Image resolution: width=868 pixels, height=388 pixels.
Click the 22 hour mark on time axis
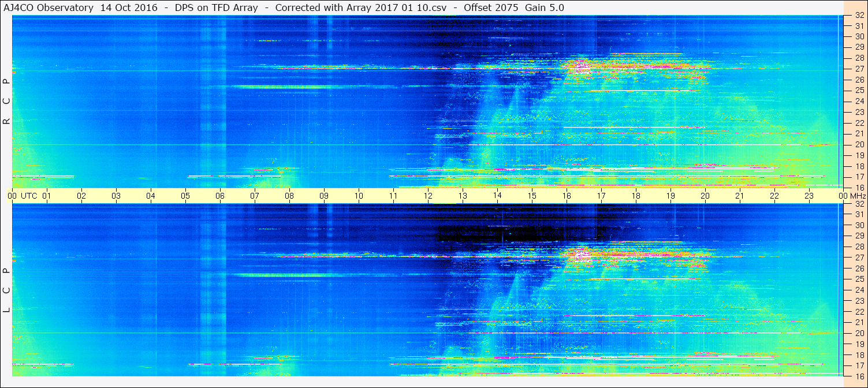[774, 196]
